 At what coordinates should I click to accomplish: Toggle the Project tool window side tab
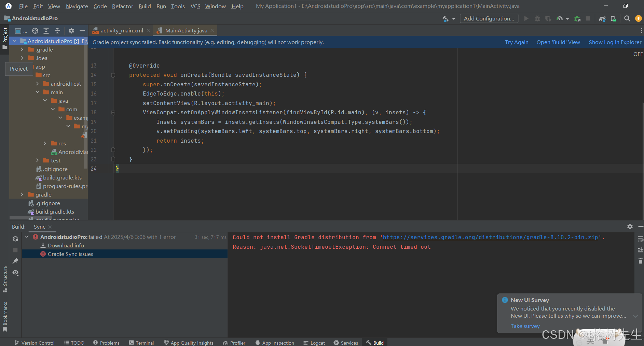coord(5,38)
